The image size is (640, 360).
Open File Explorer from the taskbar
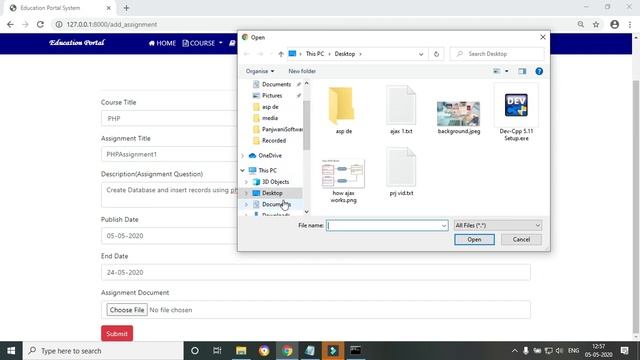241,351
